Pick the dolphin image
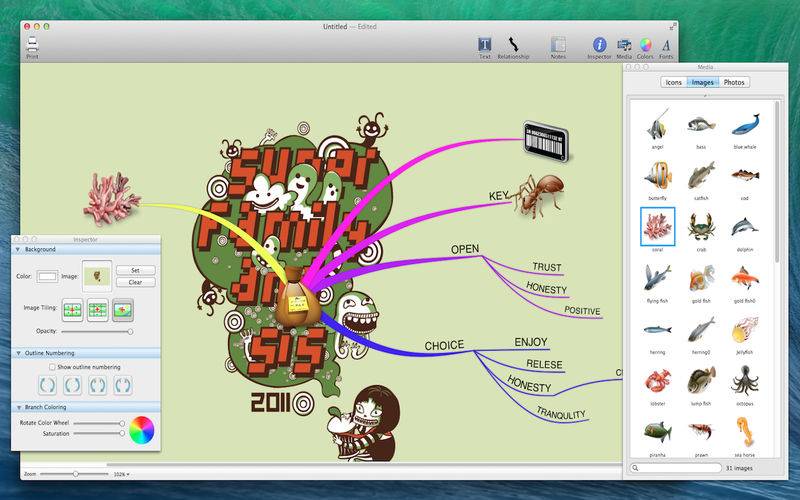 (x=745, y=227)
